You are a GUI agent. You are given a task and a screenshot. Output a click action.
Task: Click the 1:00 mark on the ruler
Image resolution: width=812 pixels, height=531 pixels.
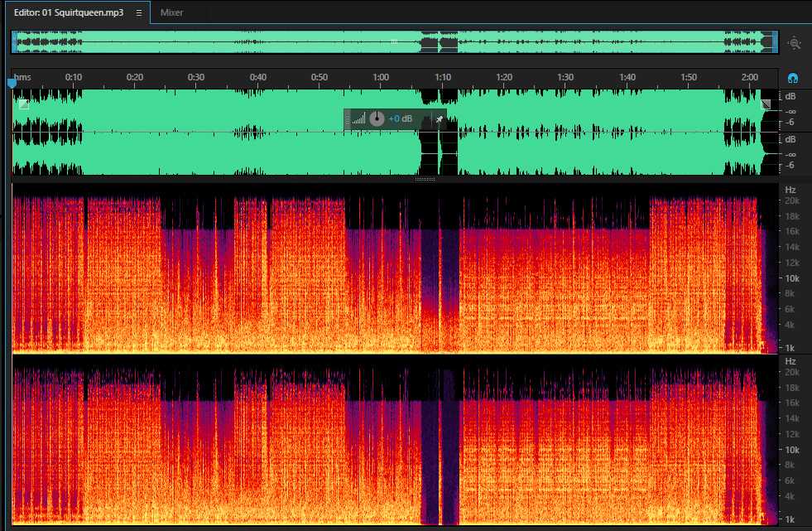coord(381,77)
